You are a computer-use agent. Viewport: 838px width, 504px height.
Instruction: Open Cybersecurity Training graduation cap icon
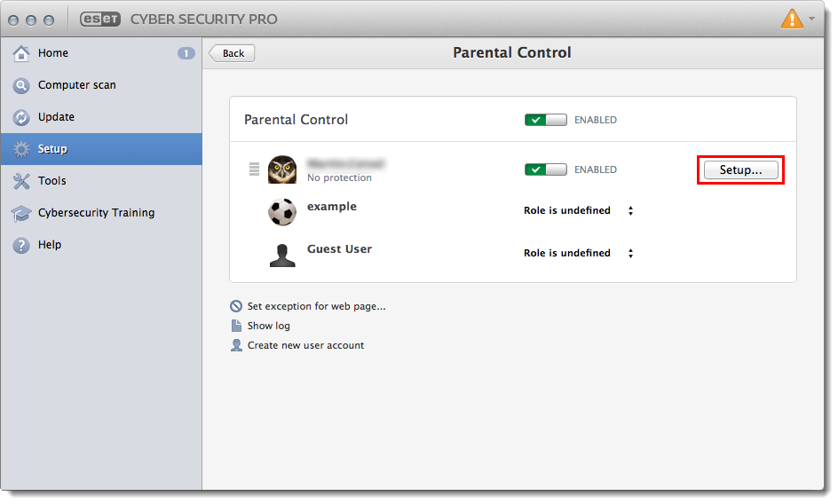click(21, 214)
